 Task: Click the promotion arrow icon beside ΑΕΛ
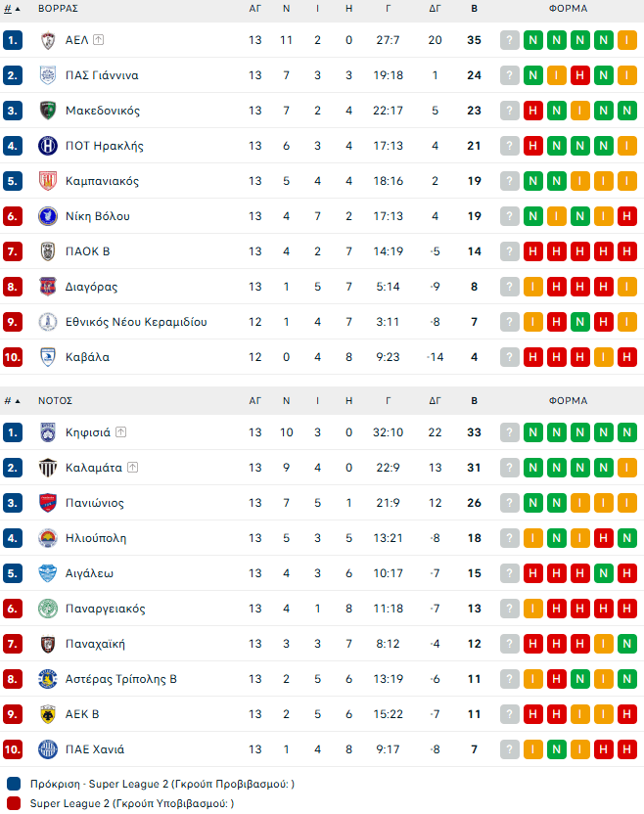99,40
